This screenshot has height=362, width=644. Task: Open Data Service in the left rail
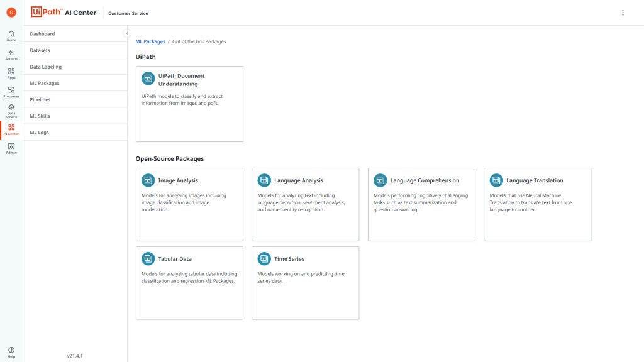coord(11,111)
